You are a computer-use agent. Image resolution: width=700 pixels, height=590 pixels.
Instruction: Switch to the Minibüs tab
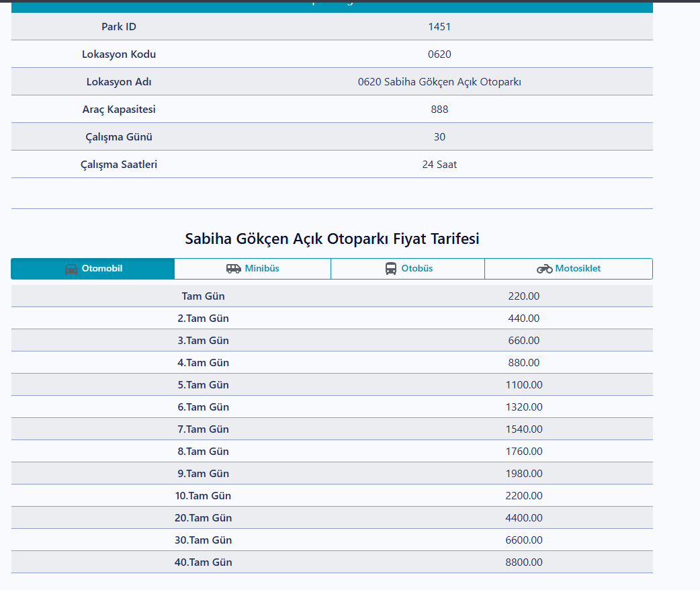click(x=253, y=268)
